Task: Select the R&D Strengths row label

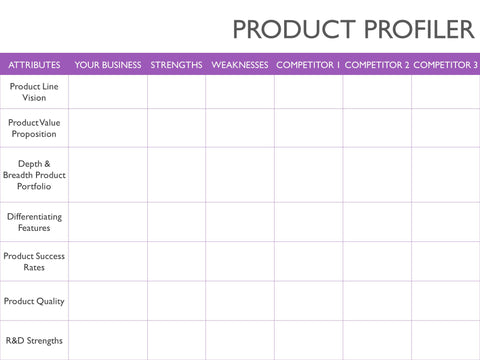Action: 34,340
